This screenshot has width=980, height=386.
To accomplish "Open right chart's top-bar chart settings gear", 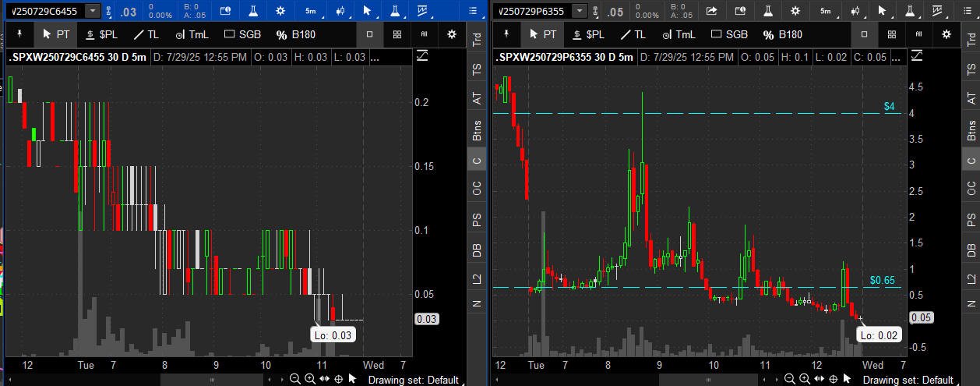I will (795, 11).
